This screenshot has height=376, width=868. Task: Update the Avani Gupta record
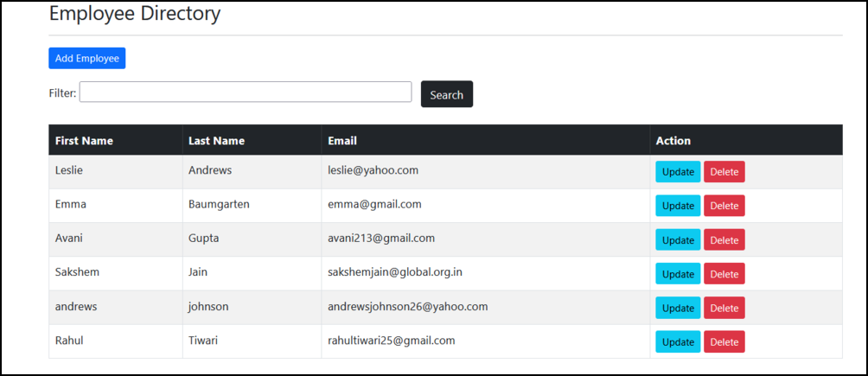click(678, 239)
